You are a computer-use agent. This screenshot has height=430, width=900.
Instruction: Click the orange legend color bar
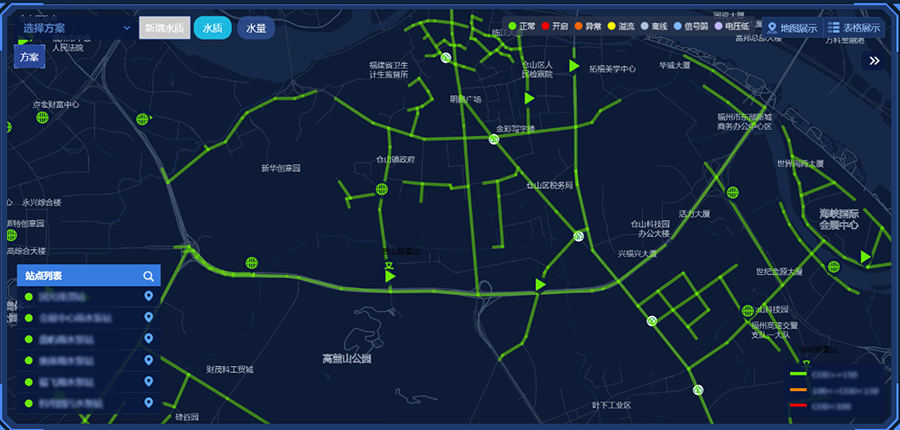(798, 390)
